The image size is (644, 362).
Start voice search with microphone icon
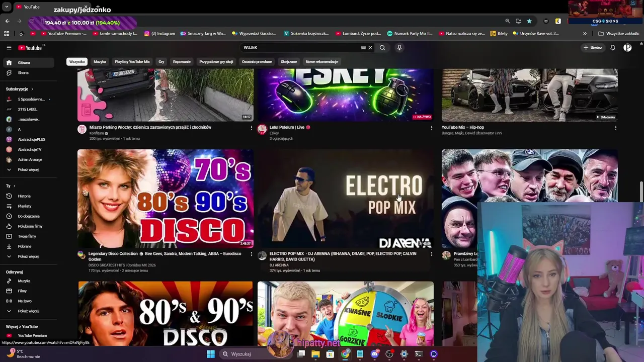point(399,48)
